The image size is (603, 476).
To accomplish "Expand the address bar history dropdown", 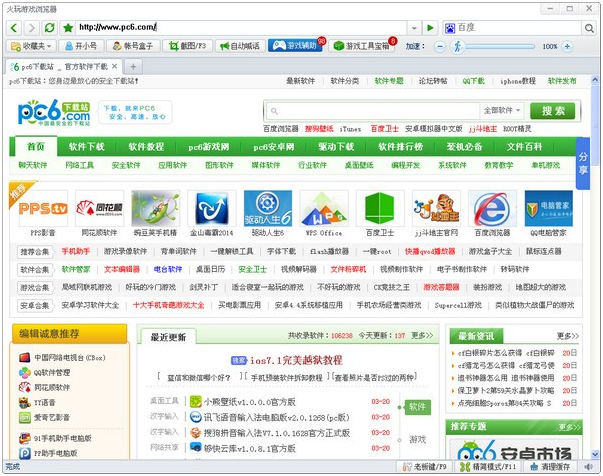I will (414, 28).
